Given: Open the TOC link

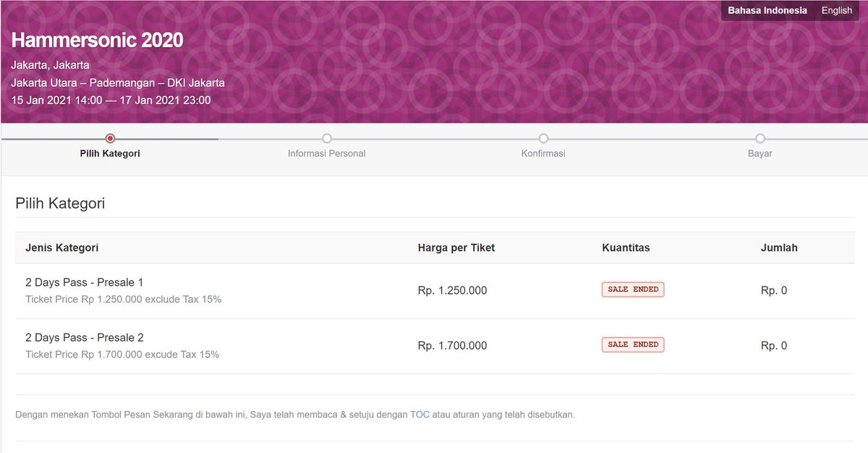Looking at the screenshot, I should [x=420, y=415].
